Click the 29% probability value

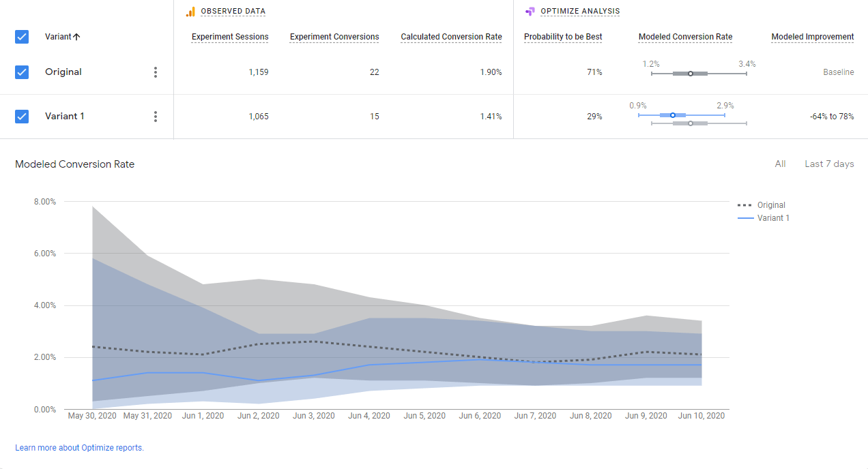(594, 117)
